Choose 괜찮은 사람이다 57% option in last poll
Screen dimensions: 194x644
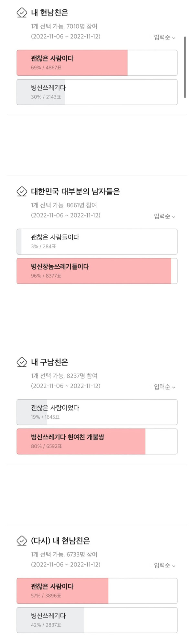[97, 591]
